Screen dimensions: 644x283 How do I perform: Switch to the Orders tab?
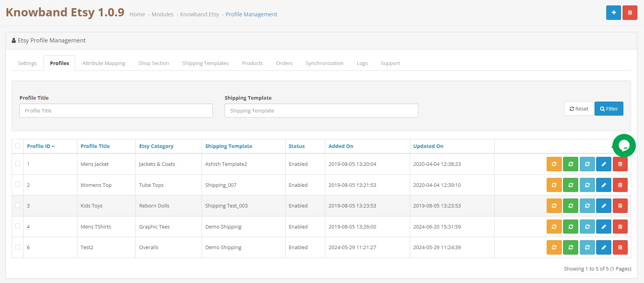tap(284, 63)
